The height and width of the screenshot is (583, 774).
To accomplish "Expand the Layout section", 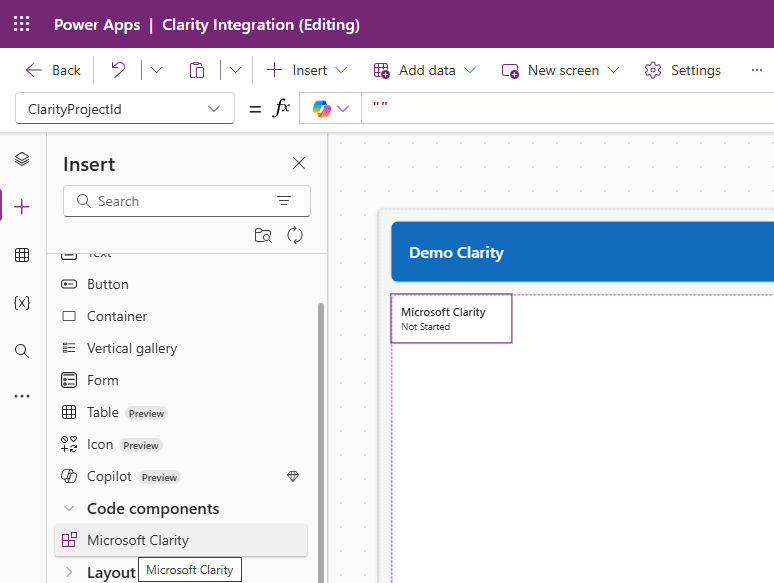I will 69,572.
